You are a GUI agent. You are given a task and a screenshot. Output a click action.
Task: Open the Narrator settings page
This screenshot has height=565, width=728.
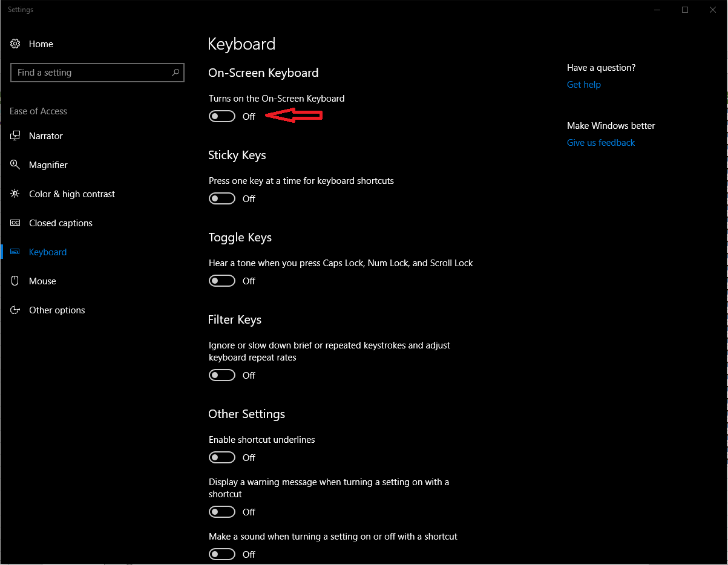(x=46, y=136)
